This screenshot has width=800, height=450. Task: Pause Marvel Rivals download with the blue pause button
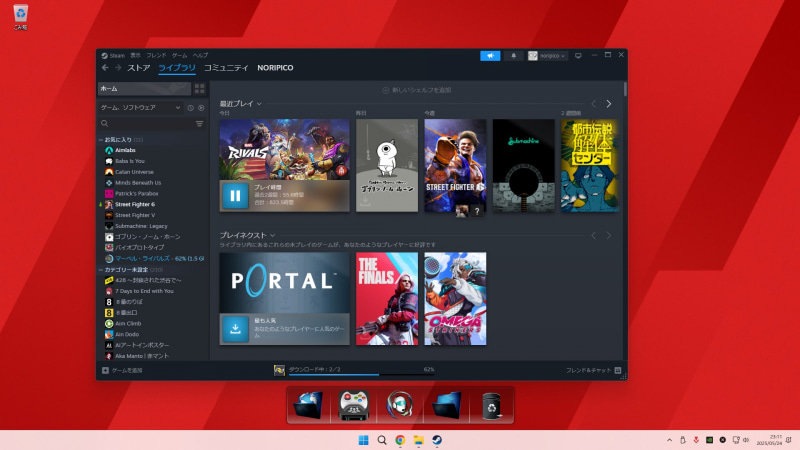[x=235, y=195]
